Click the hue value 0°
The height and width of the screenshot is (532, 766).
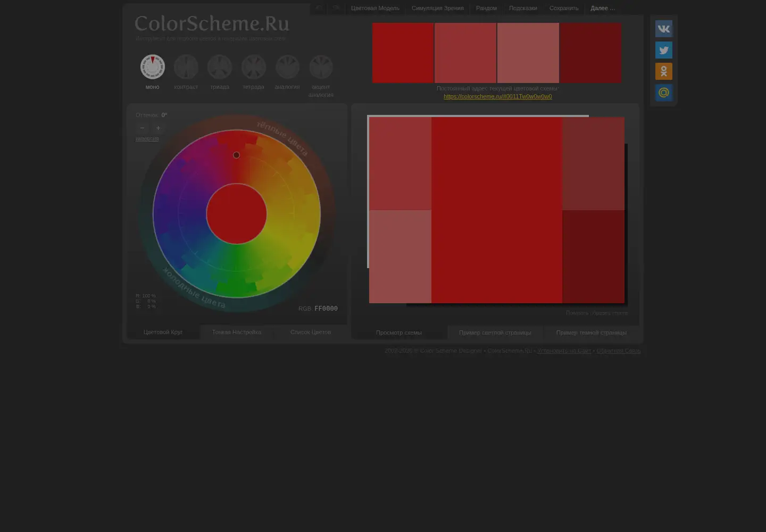tap(164, 115)
